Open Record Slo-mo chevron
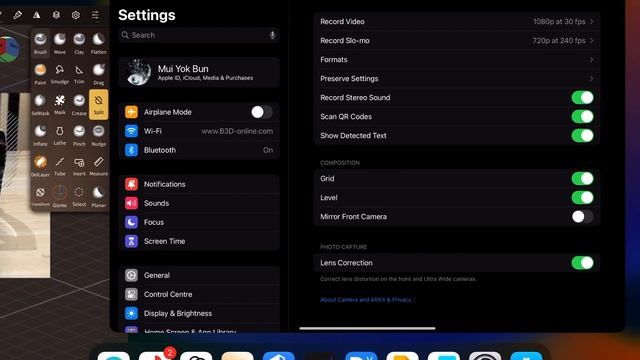This screenshot has height=360, width=640. click(591, 40)
